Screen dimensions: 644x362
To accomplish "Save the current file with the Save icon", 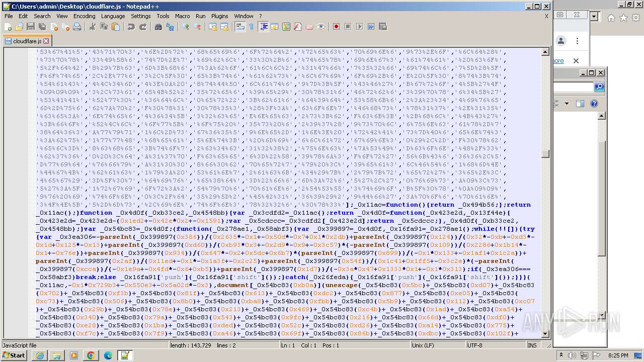I will pyautogui.click(x=31, y=27).
